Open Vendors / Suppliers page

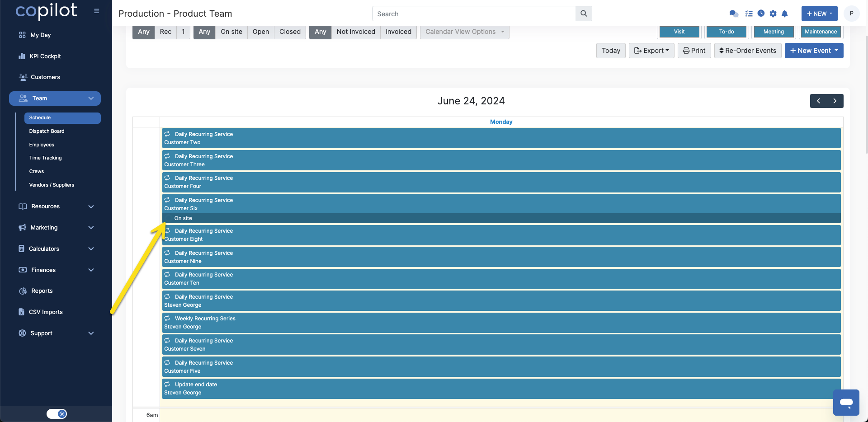[52, 185]
